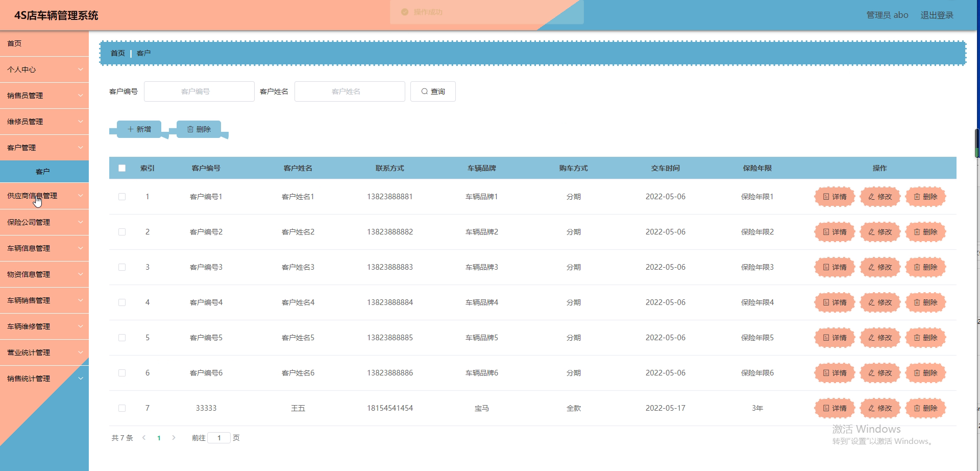Click the 4S店车辆管理系统 title
980x471 pixels.
coord(56,16)
